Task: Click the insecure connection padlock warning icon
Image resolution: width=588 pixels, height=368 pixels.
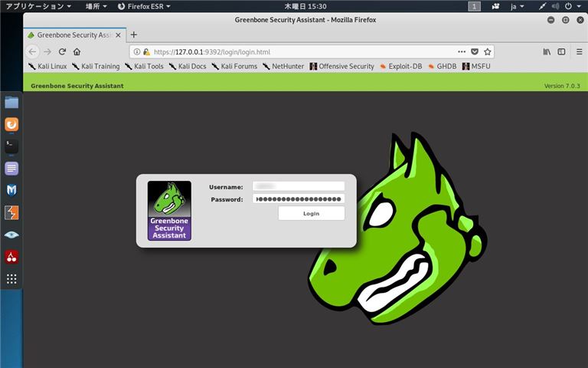Action: click(x=147, y=52)
